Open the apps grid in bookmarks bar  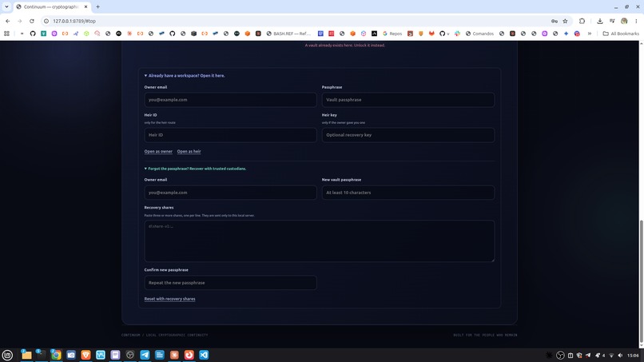click(x=6, y=34)
